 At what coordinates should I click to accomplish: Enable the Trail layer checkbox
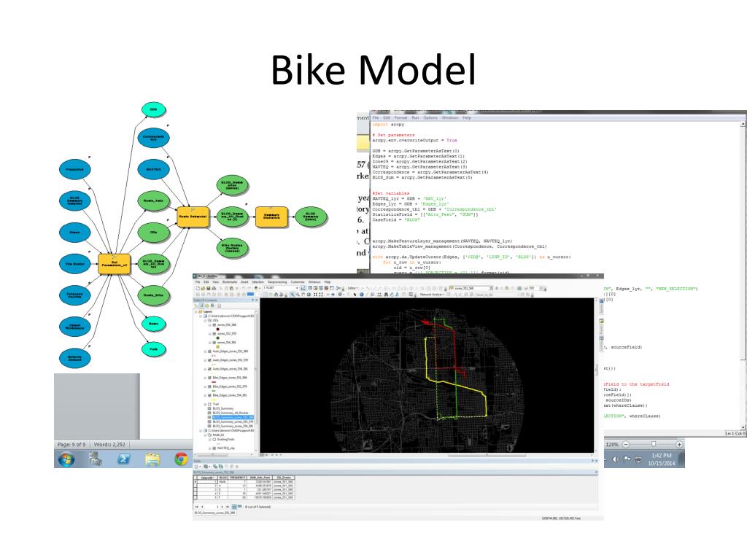209,404
